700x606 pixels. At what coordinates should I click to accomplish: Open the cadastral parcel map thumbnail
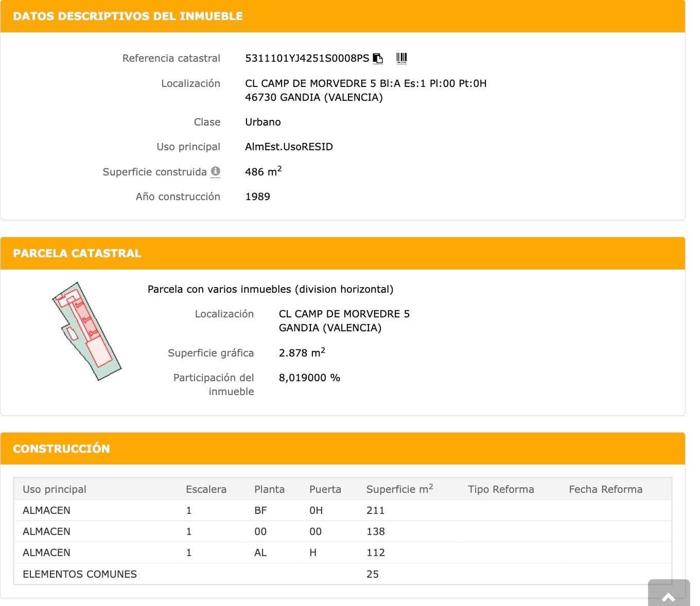click(86, 331)
